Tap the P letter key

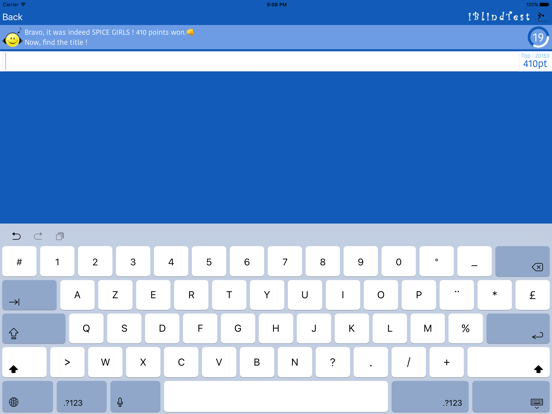coord(419,295)
